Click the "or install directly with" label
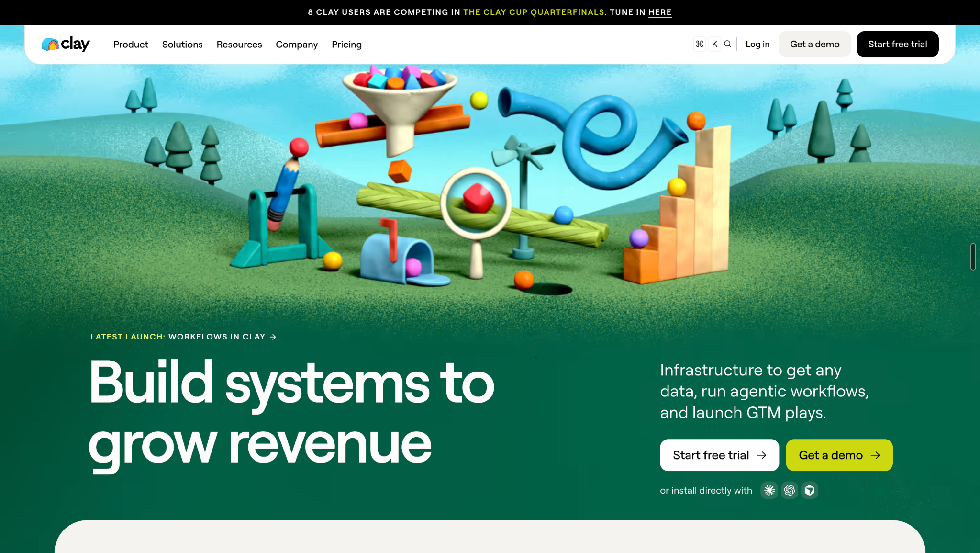 tap(706, 490)
